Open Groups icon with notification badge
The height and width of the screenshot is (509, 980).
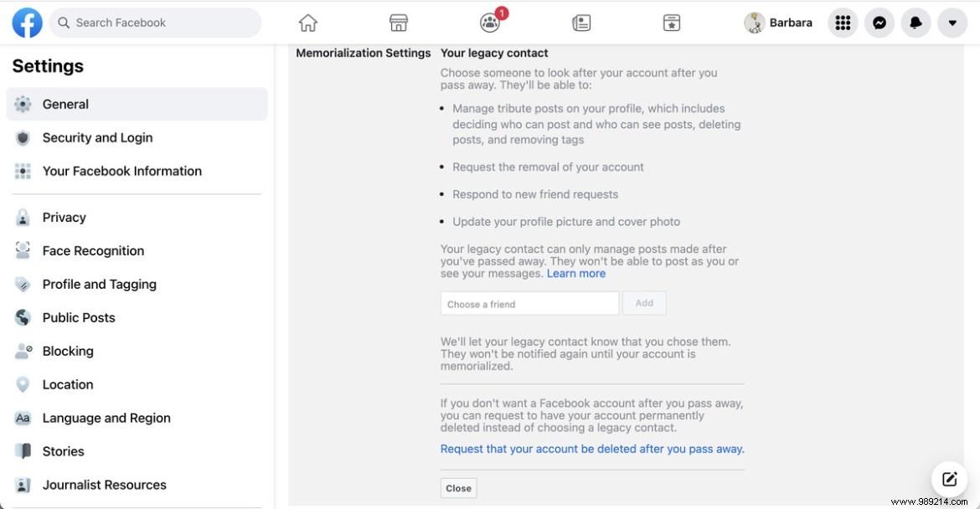491,21
